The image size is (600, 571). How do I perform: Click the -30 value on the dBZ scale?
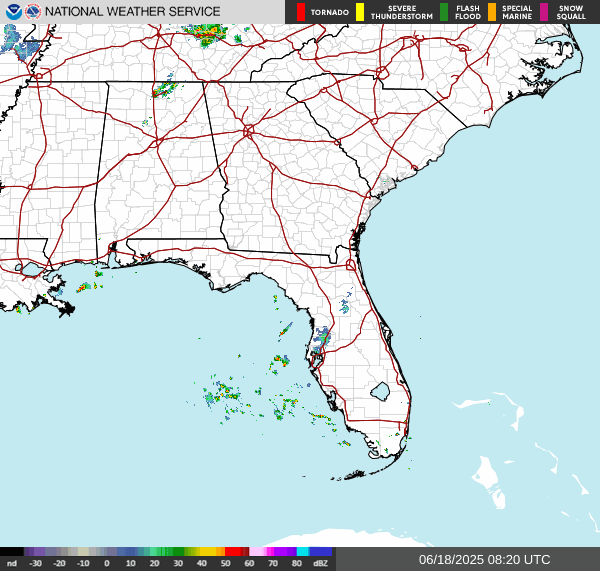click(36, 563)
